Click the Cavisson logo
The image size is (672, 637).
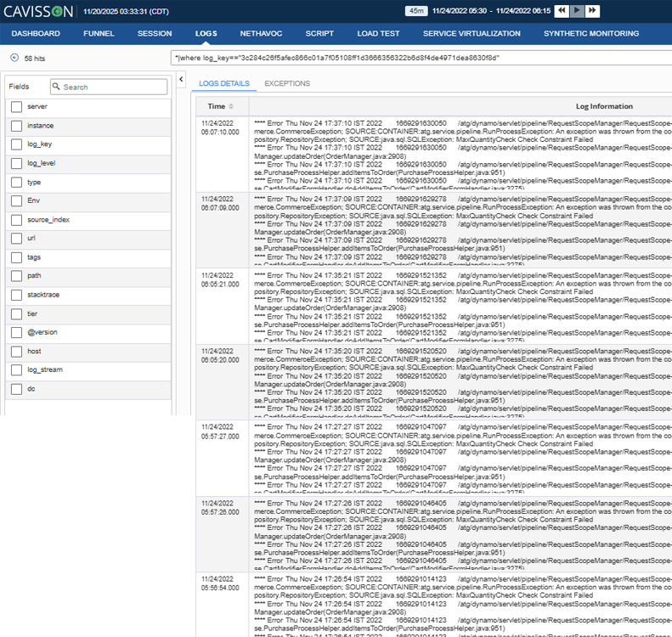pos(38,11)
